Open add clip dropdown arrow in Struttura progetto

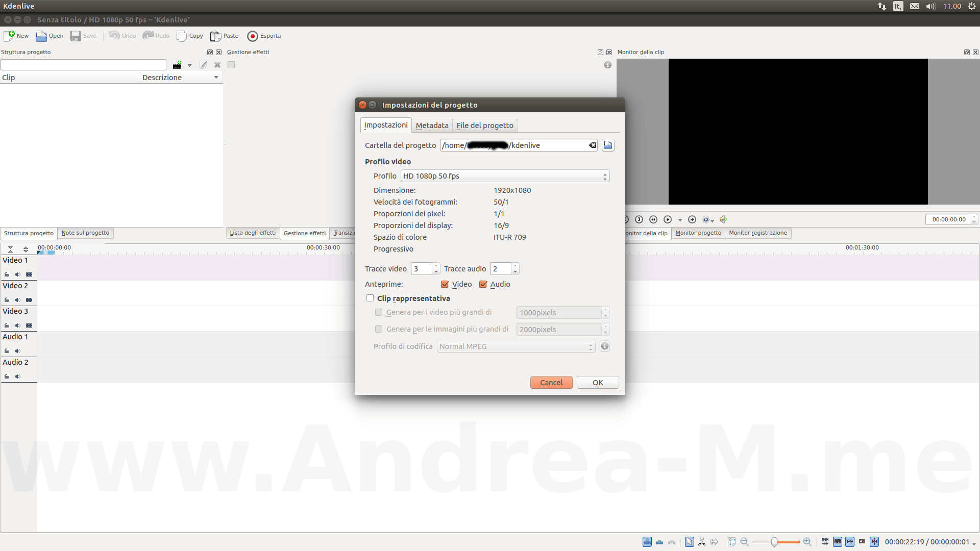tap(189, 65)
